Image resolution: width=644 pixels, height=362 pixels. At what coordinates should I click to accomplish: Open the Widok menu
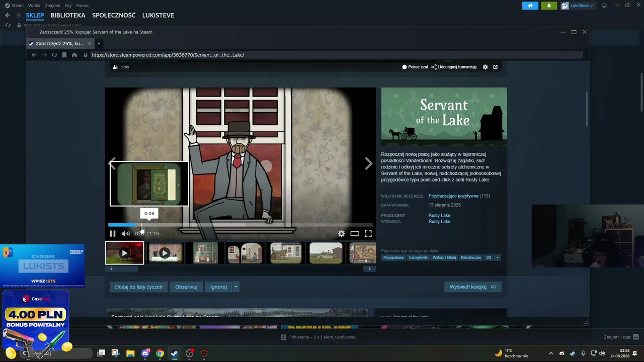[x=34, y=6]
